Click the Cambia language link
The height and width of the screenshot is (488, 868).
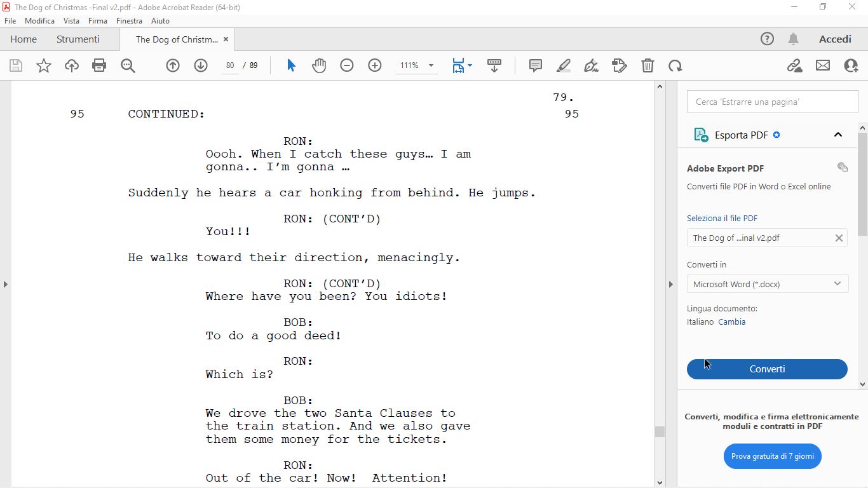point(732,322)
